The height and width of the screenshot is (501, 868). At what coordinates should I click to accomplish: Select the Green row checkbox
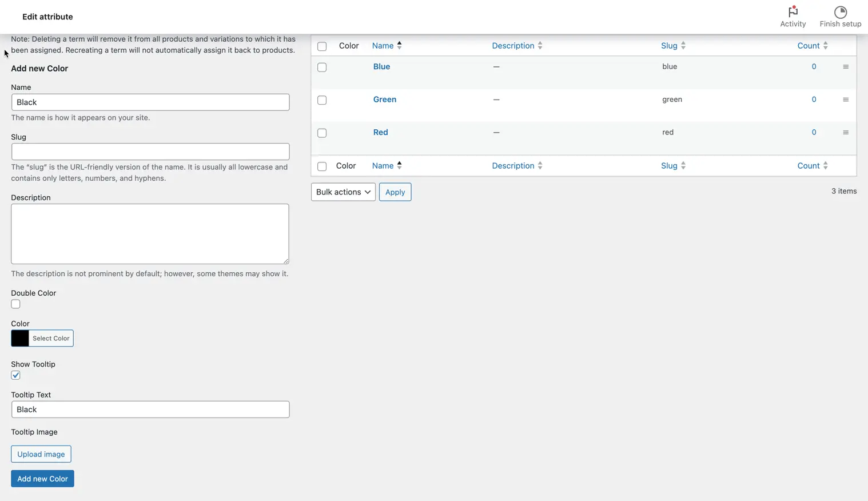pos(322,100)
